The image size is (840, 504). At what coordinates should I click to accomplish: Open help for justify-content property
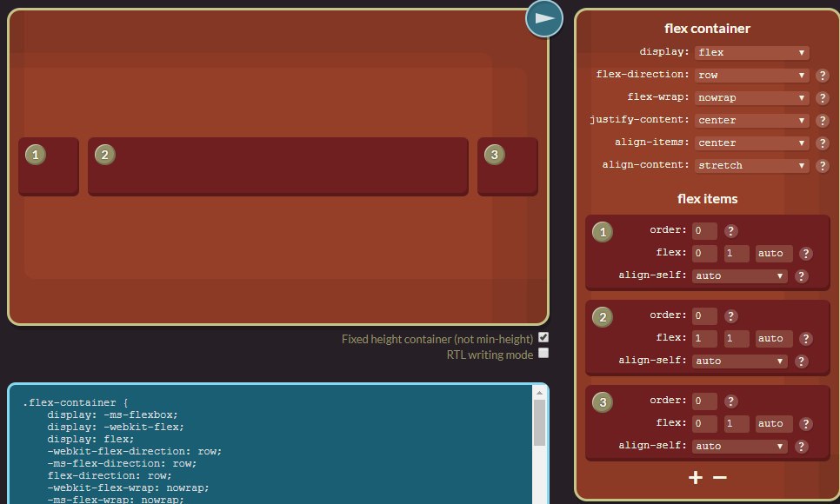pos(823,121)
